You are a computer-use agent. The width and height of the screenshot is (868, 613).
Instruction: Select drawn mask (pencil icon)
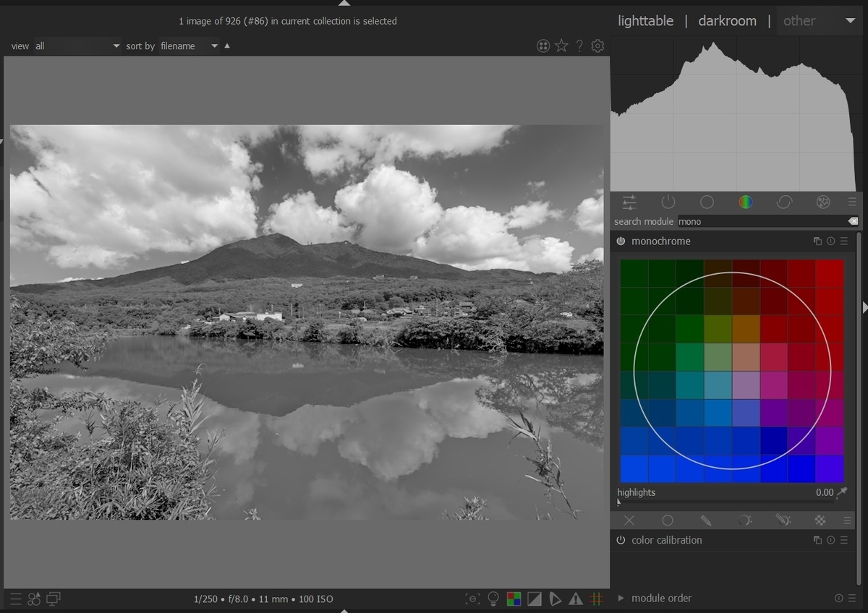706,520
